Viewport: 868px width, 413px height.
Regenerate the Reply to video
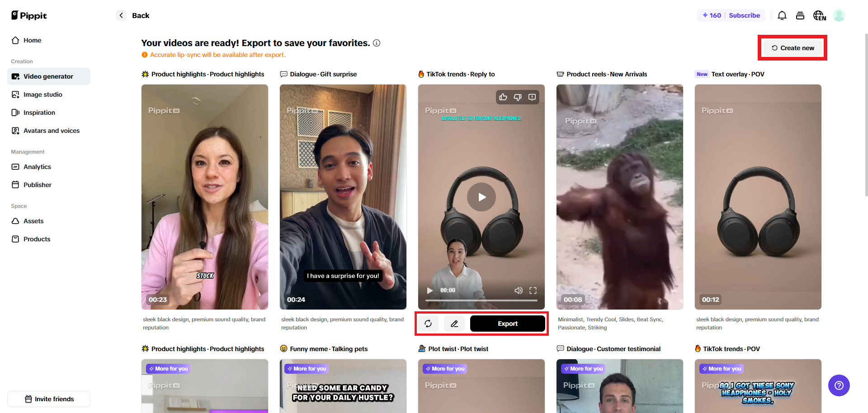click(x=428, y=324)
